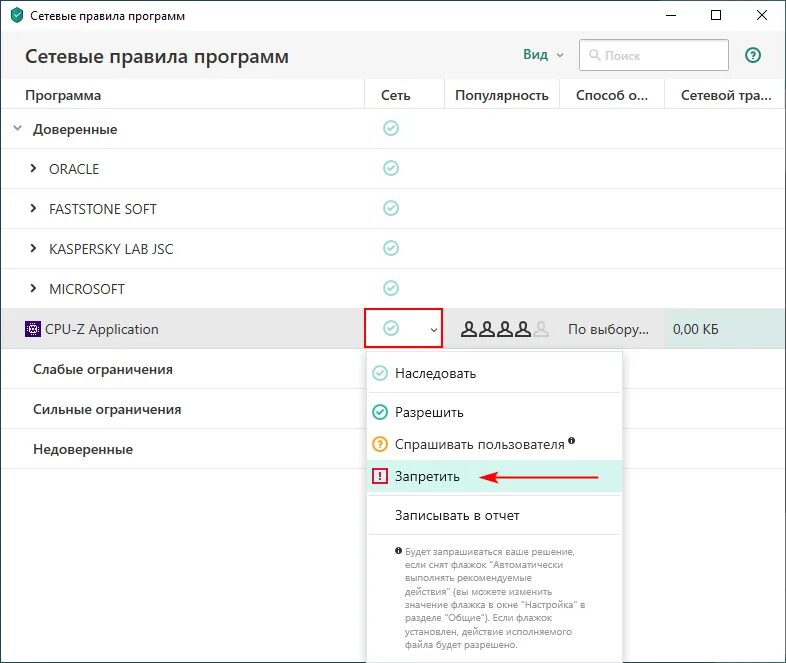
Task: Click the network status icon for MICROSOFT
Action: coord(390,288)
